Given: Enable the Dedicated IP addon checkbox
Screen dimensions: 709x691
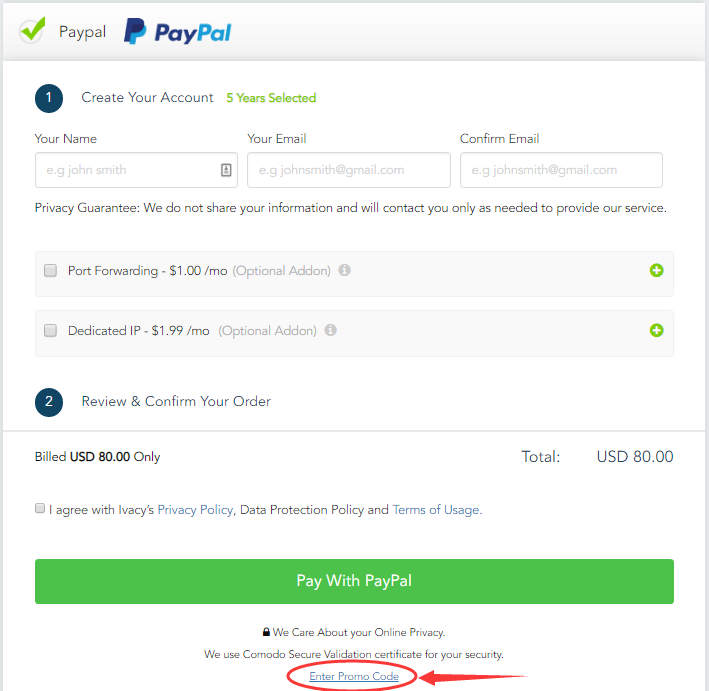Looking at the screenshot, I should click(x=50, y=331).
